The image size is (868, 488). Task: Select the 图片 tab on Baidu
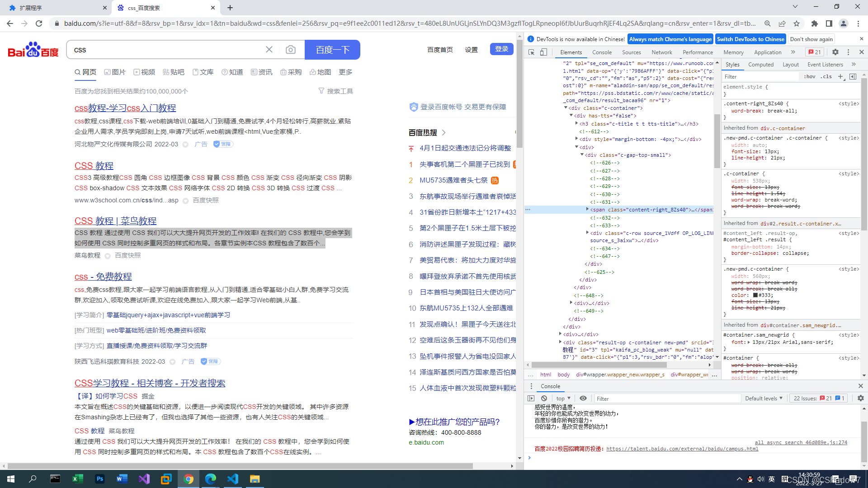pos(115,72)
